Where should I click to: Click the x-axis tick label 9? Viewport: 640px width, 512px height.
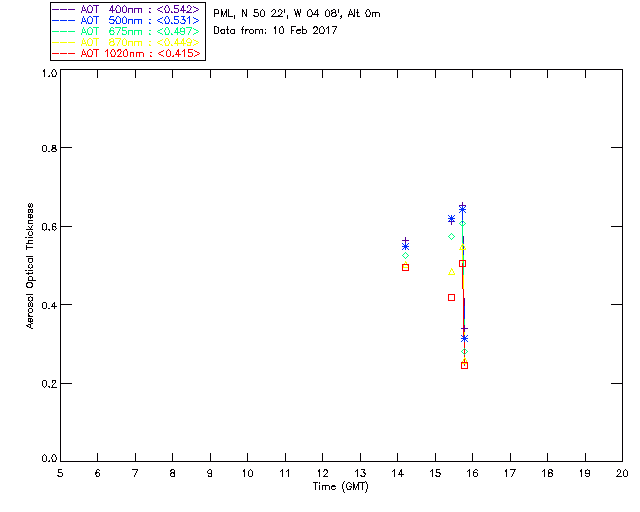click(x=210, y=473)
